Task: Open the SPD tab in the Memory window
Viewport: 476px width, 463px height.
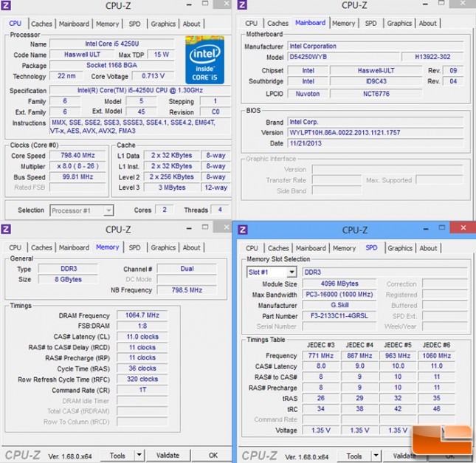Action: click(134, 247)
